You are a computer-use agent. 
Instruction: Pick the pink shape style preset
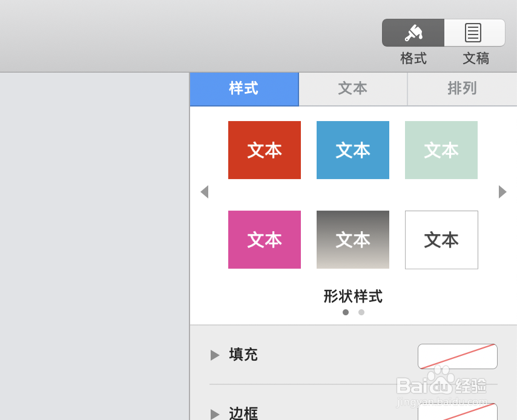coord(264,240)
